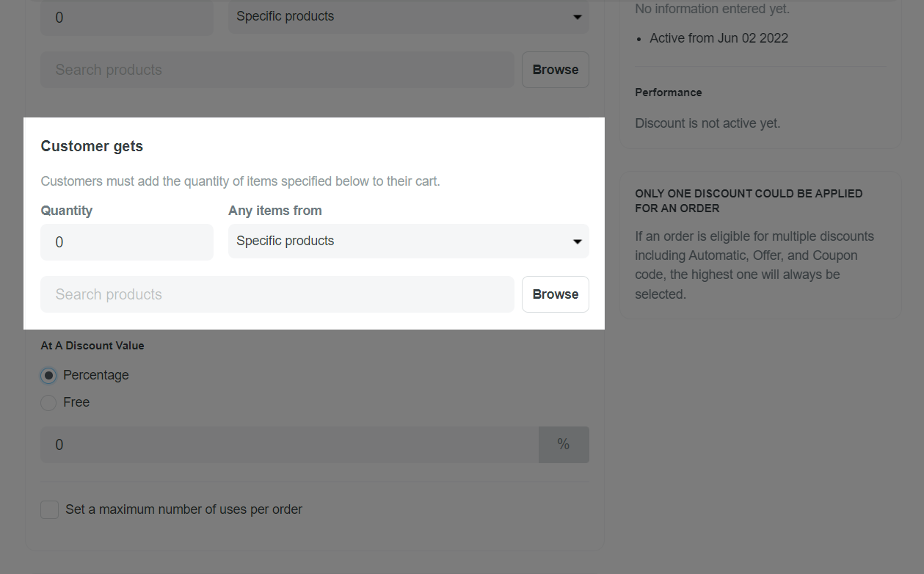Screen dimensions: 924x574
Task: Click the Search products field in Customer gets
Action: [277, 294]
